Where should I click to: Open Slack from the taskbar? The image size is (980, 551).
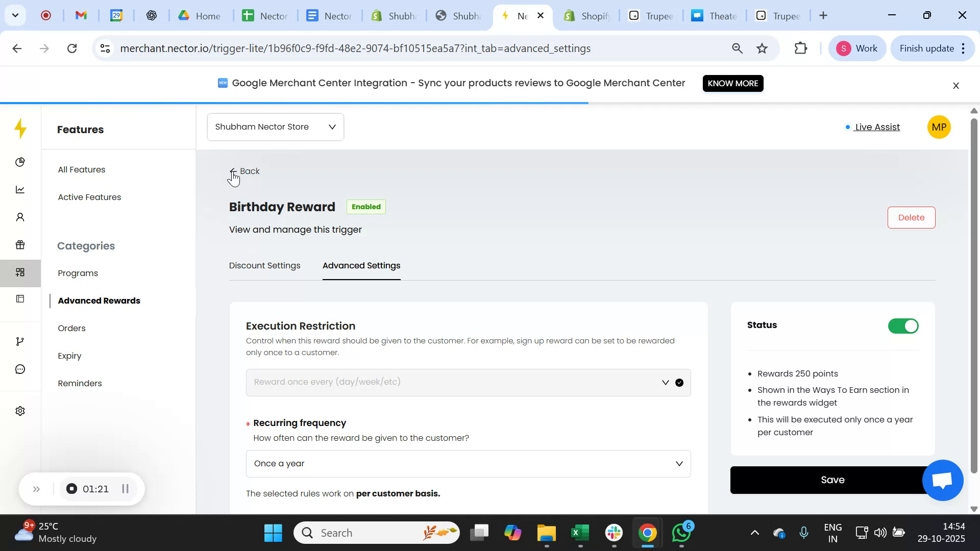pos(614,532)
